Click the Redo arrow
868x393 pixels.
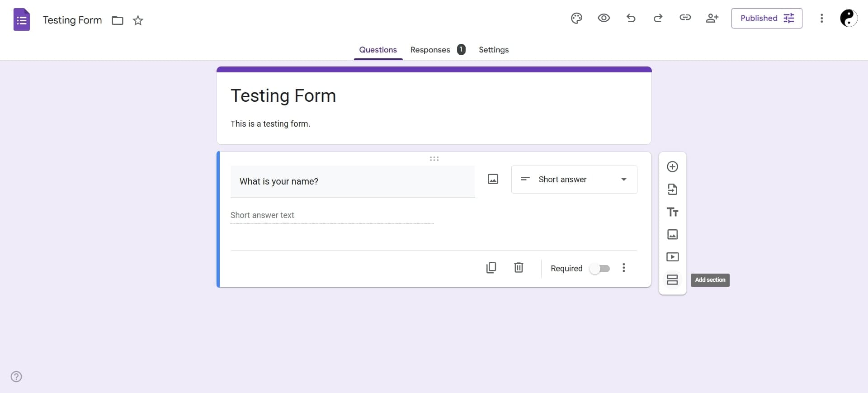point(658,18)
